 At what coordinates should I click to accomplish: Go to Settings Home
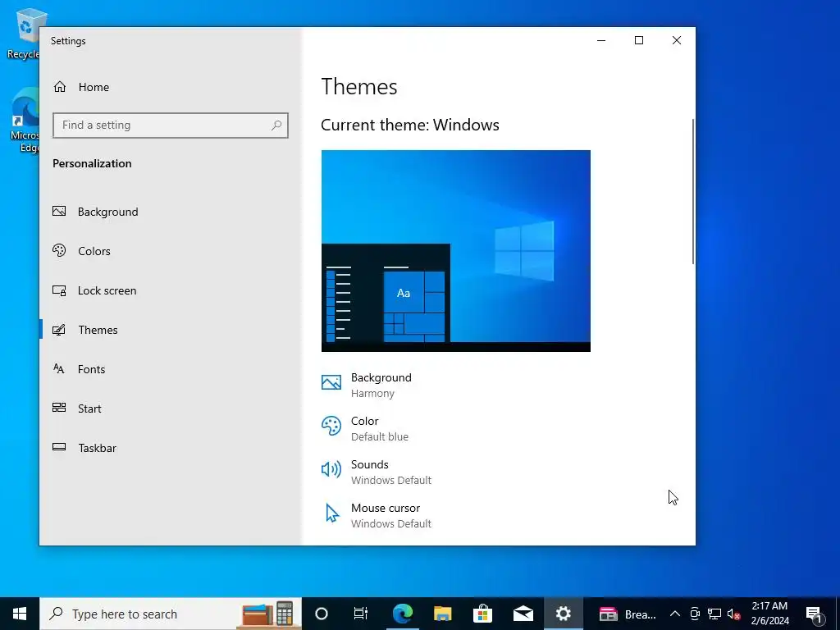pyautogui.click(x=81, y=87)
